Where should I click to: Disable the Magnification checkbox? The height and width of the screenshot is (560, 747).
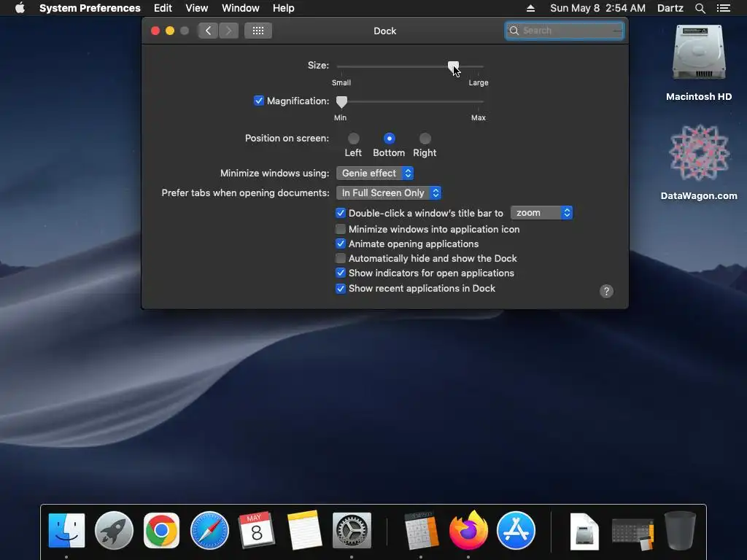(259, 101)
